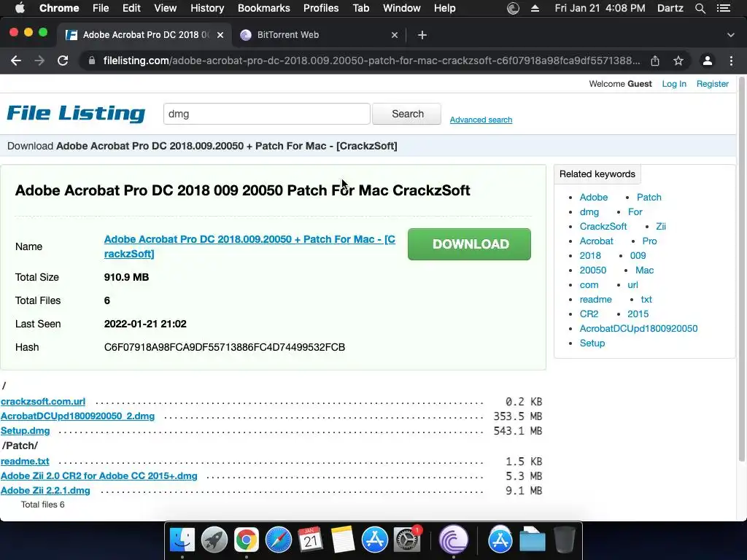
Task: Click the Zii related keyword
Action: (661, 227)
